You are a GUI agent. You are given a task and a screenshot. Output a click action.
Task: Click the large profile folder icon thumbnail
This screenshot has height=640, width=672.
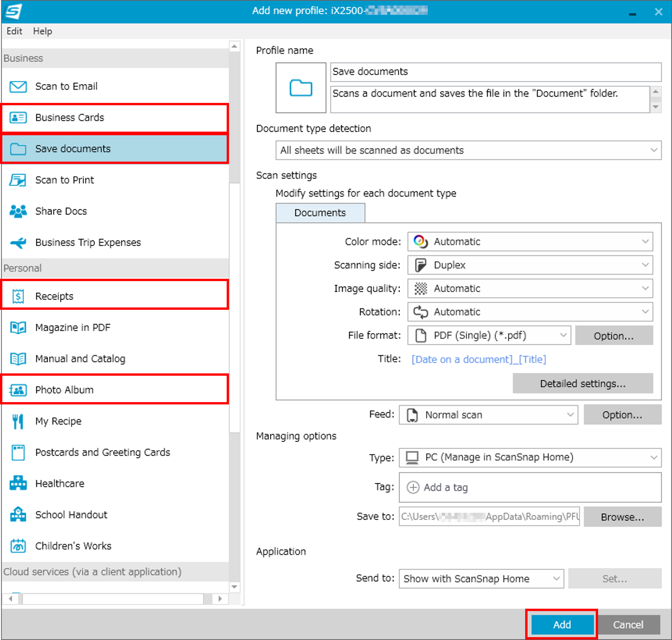(301, 88)
